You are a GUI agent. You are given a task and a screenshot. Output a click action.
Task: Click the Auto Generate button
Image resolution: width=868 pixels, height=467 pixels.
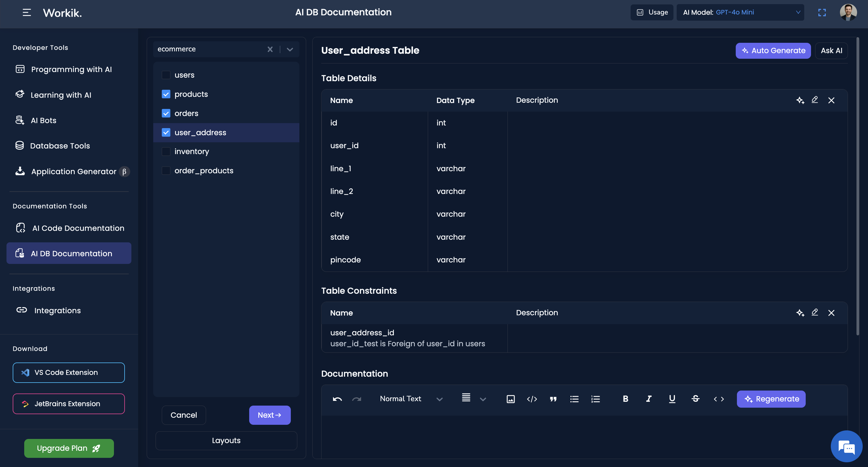[x=773, y=50]
